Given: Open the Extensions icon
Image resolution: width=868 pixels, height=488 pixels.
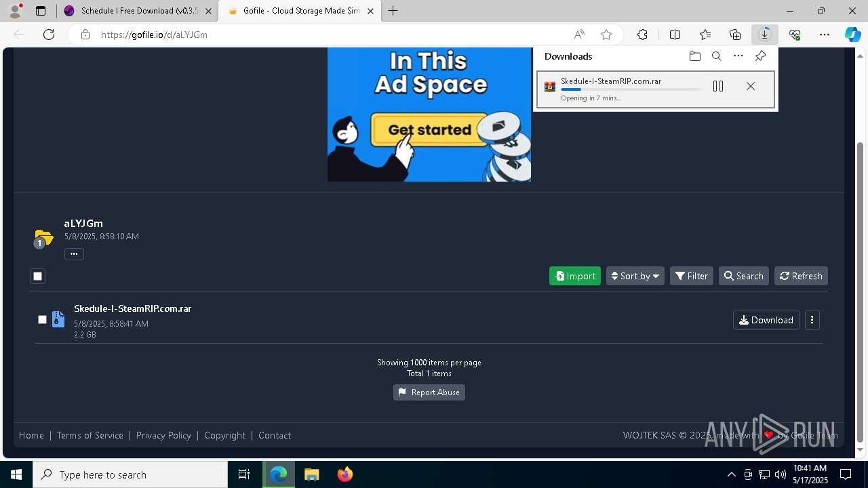Looking at the screenshot, I should tap(642, 35).
